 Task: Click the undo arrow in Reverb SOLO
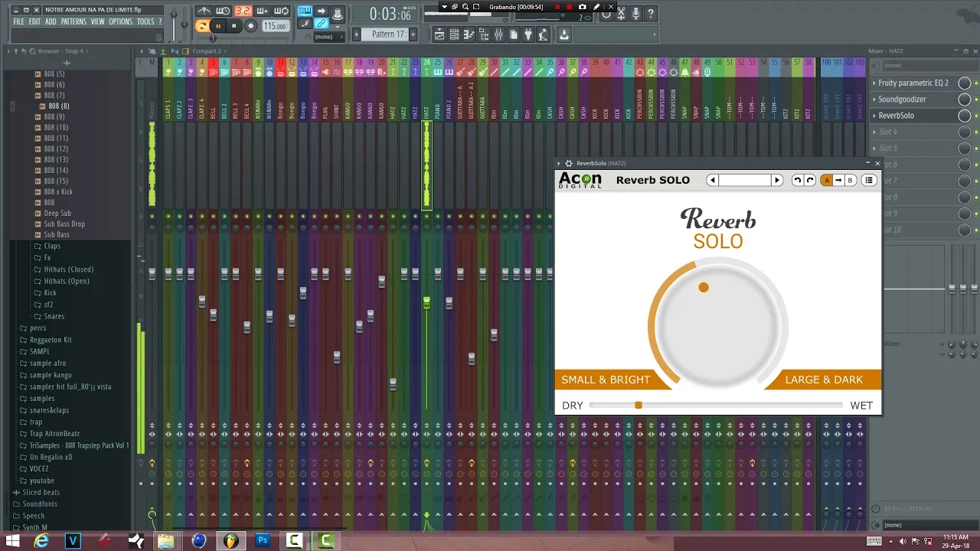pyautogui.click(x=797, y=180)
